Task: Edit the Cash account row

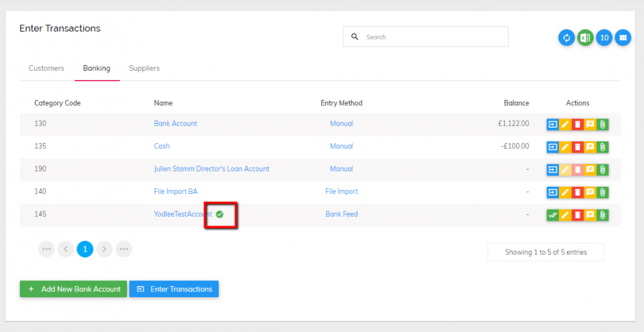Action: click(x=565, y=147)
